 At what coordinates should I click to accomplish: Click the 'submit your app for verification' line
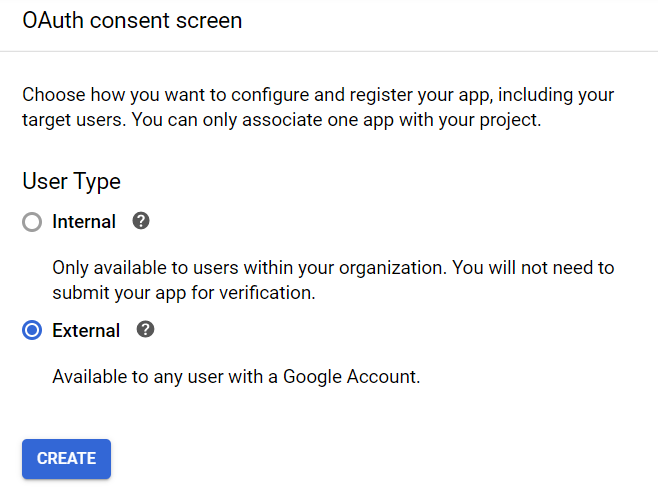pyautogui.click(x=184, y=293)
